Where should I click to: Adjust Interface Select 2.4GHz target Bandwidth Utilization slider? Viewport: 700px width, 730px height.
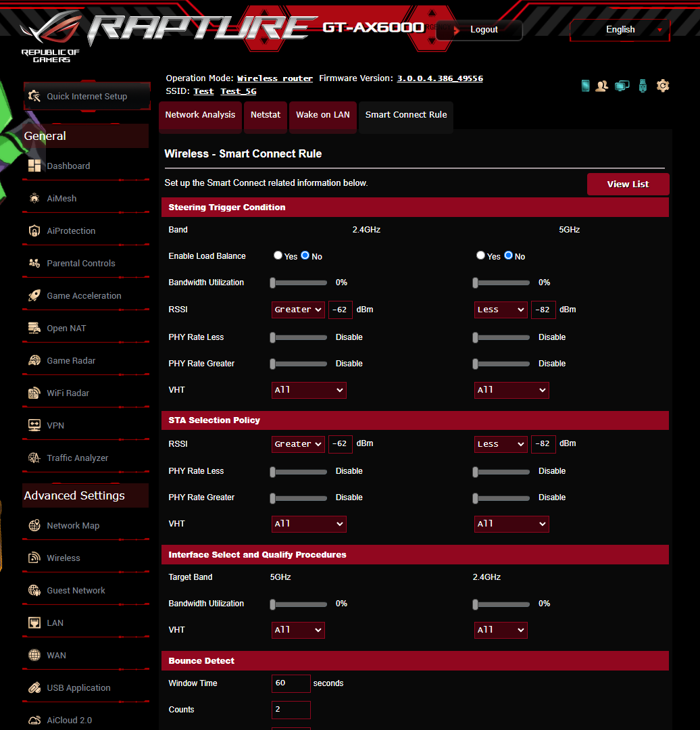tap(501, 604)
